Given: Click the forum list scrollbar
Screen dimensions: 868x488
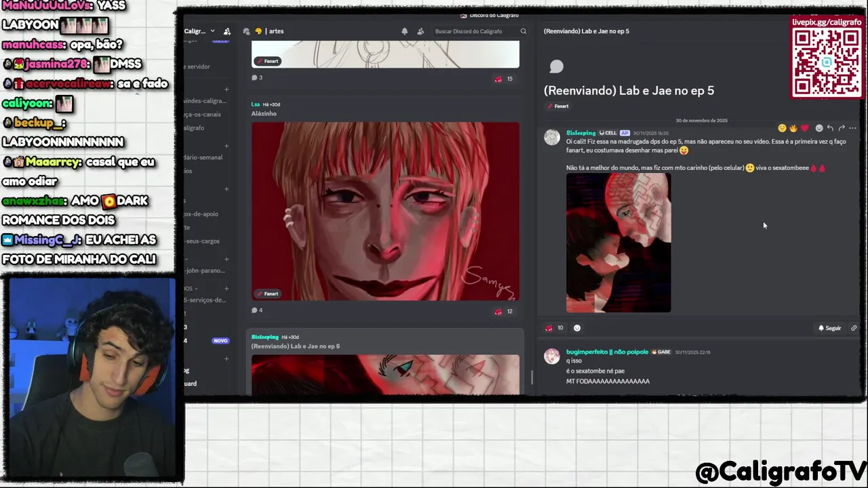Looking at the screenshot, I should tap(532, 377).
